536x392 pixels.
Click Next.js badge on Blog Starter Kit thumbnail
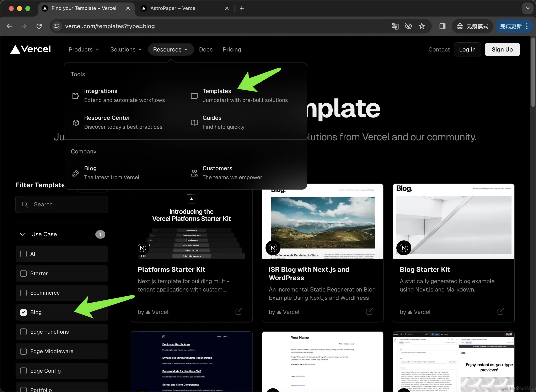pyautogui.click(x=404, y=248)
